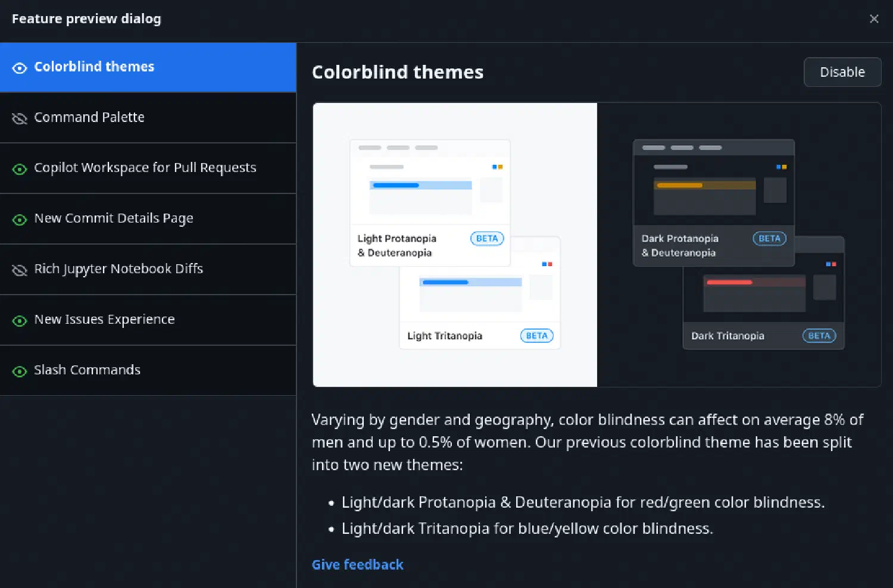Viewport: 893px width, 588px height.
Task: Click crossed-eye icon for Rich Jupyter Notebook Diffs
Action: pyautogui.click(x=20, y=270)
